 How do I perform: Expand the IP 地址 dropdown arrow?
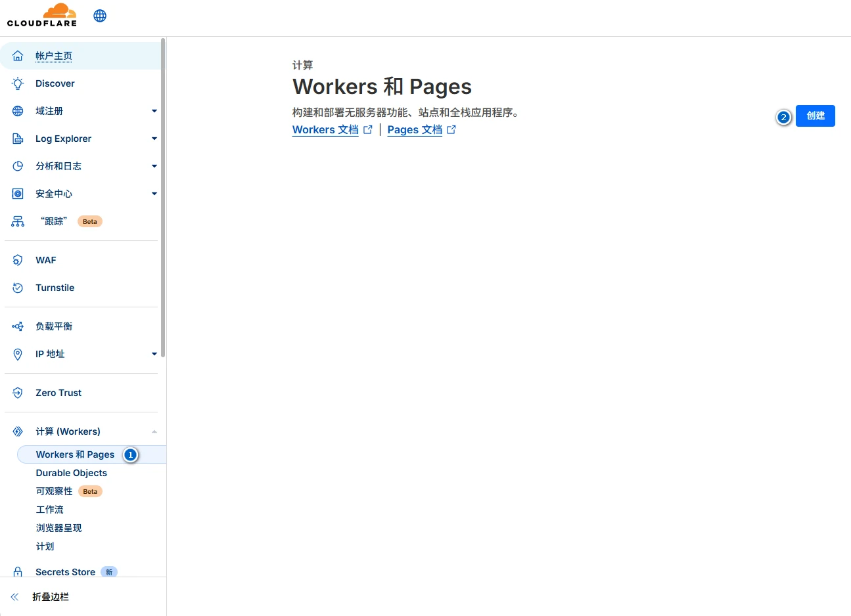point(154,354)
